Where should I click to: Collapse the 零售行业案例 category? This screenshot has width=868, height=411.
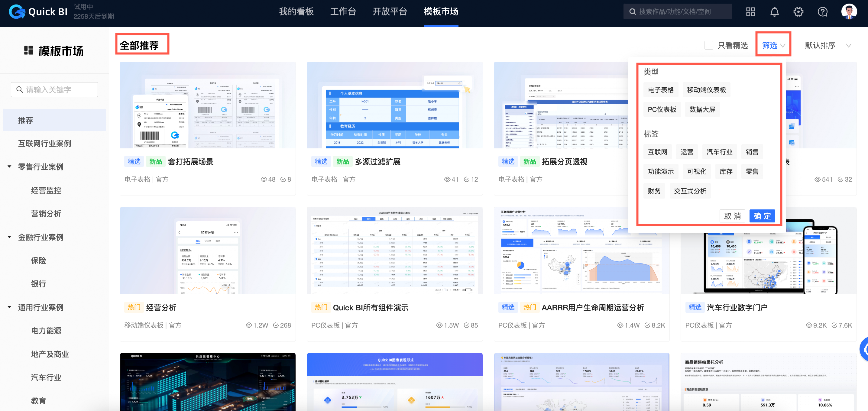pyautogui.click(x=9, y=167)
